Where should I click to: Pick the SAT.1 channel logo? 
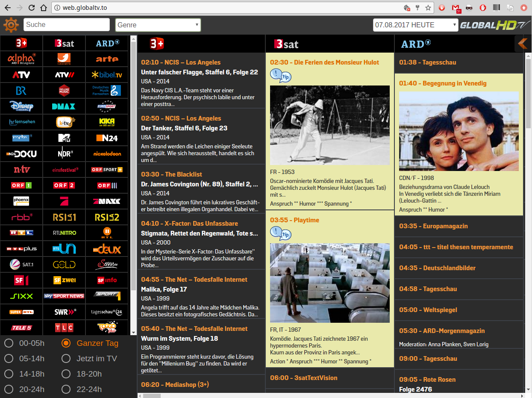pos(21,264)
